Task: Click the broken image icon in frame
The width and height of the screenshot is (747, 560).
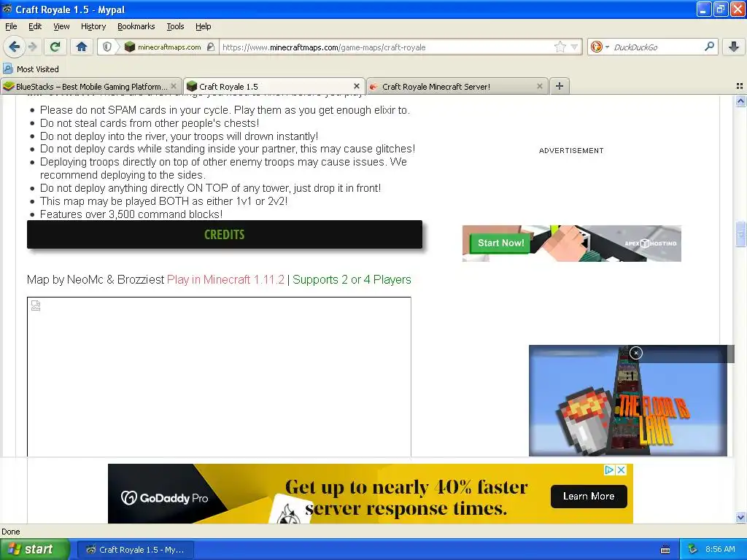Action: (36, 306)
